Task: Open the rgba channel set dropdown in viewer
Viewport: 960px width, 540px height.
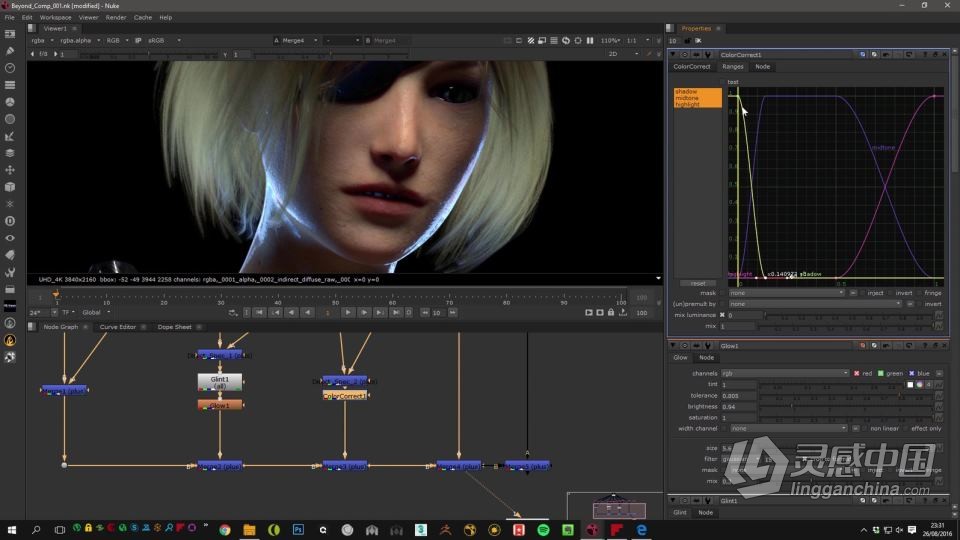Action: [x=43, y=40]
